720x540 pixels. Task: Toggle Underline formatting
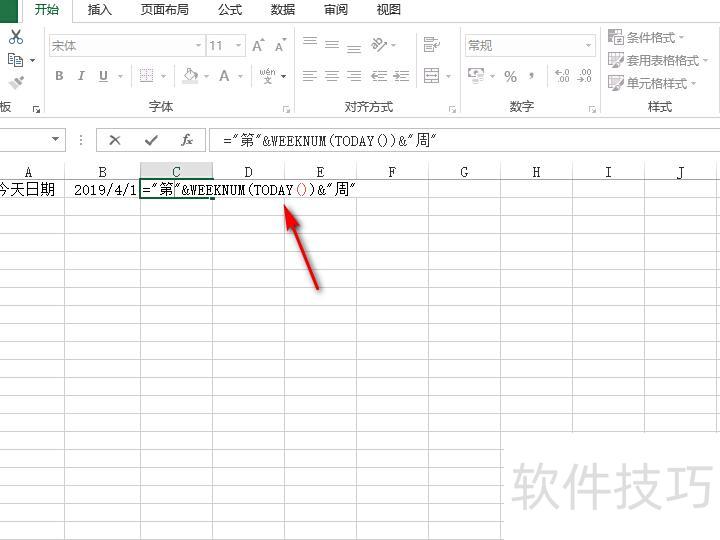coord(104,76)
